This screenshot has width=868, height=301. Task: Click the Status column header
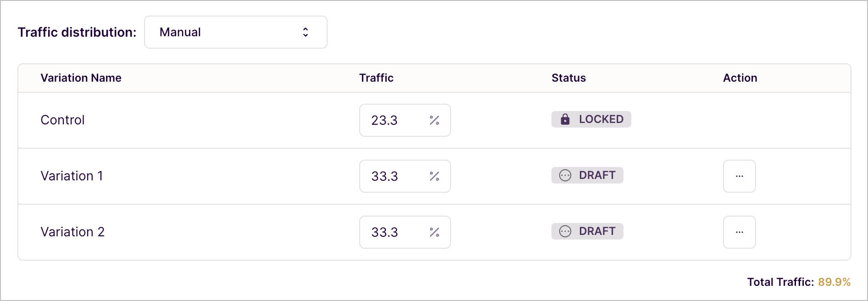[x=569, y=78]
